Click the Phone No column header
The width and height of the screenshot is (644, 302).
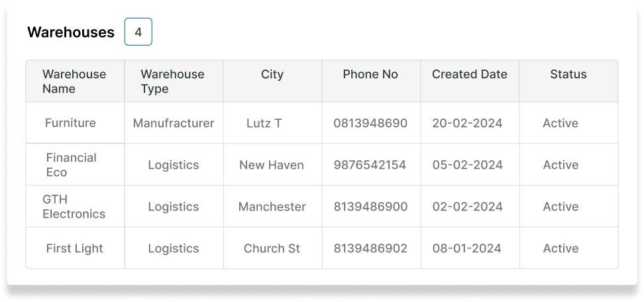(370, 74)
